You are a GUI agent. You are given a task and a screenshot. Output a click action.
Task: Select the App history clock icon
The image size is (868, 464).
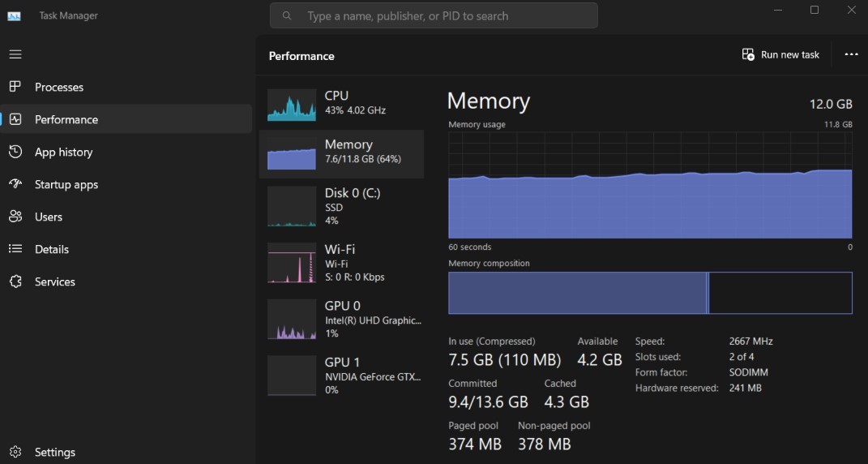coord(15,152)
